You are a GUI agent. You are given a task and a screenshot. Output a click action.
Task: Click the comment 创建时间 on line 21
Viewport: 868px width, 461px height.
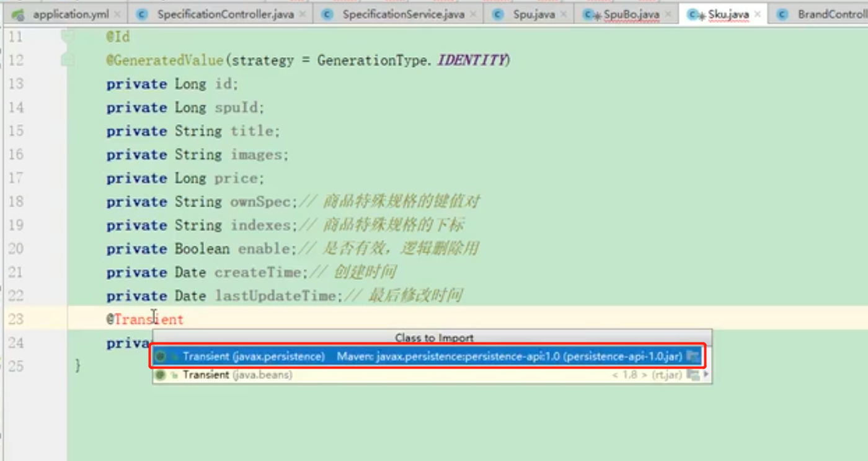[365, 272]
